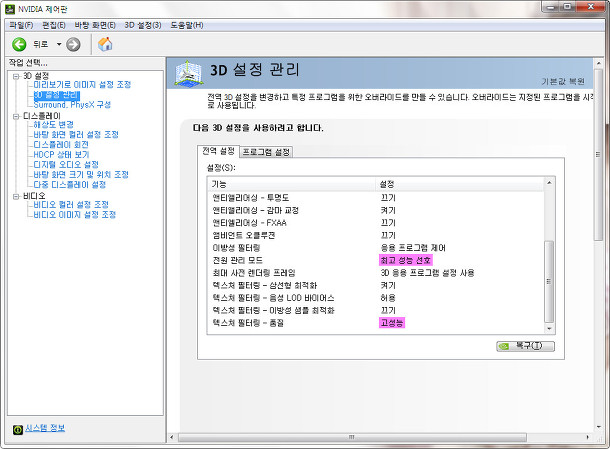Click the System Information icon

click(x=18, y=430)
